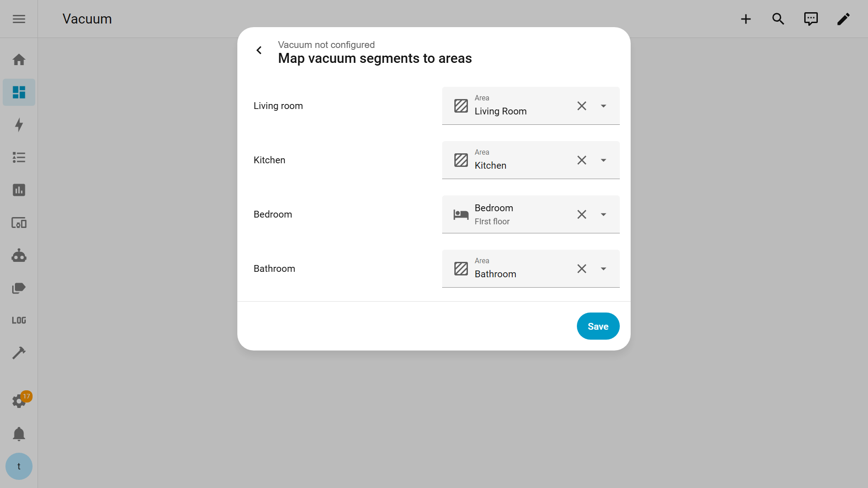Viewport: 868px width, 488px height.
Task: Open the Bathroom area dropdown arrow
Action: 604,269
